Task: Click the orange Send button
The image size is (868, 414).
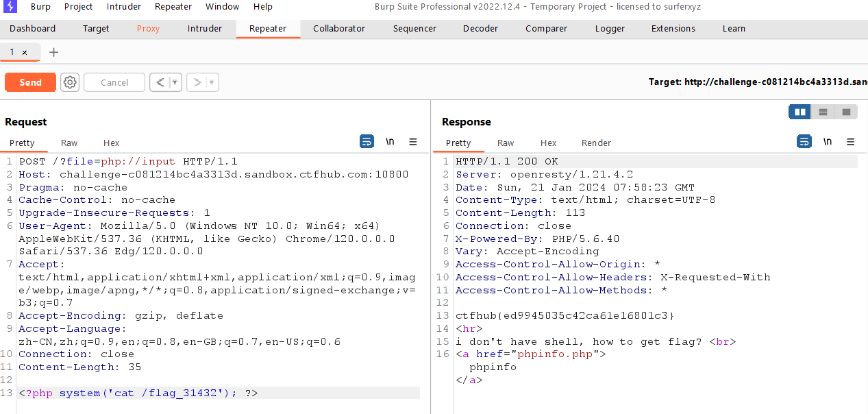Action: 30,82
